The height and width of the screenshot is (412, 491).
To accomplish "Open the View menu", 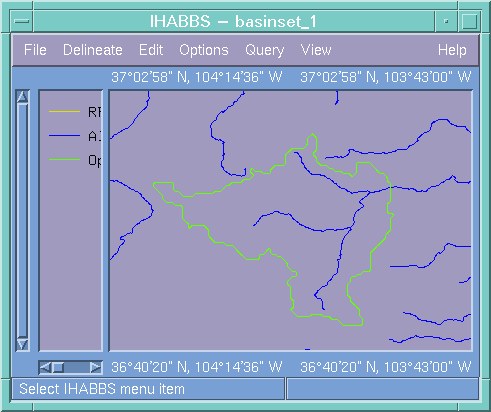I will [x=316, y=50].
